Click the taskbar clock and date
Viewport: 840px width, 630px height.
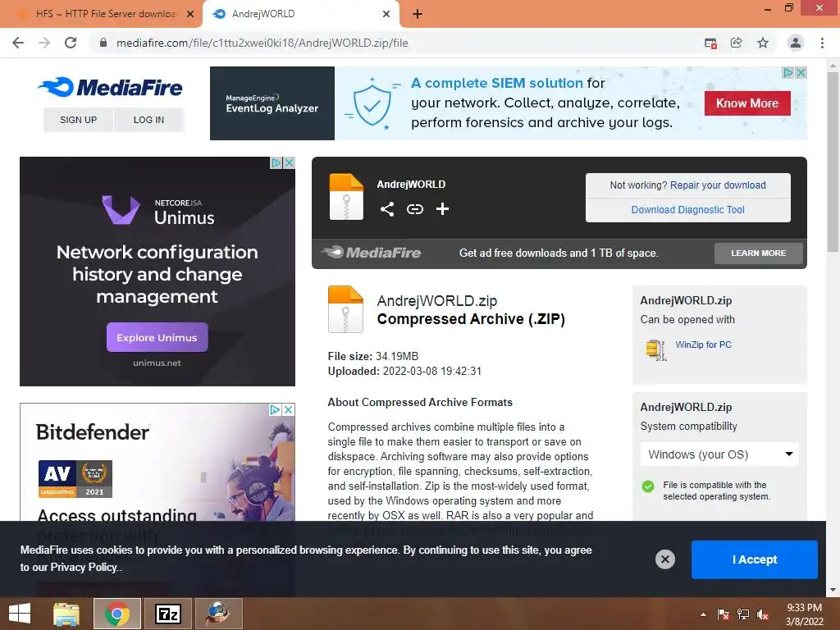(x=804, y=614)
